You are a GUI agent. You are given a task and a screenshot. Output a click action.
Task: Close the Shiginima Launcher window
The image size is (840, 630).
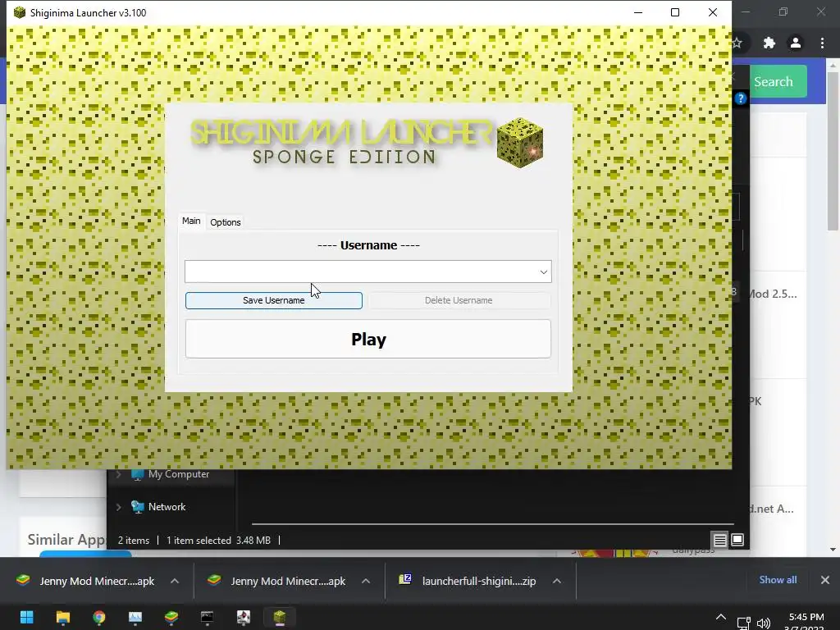coord(713,12)
